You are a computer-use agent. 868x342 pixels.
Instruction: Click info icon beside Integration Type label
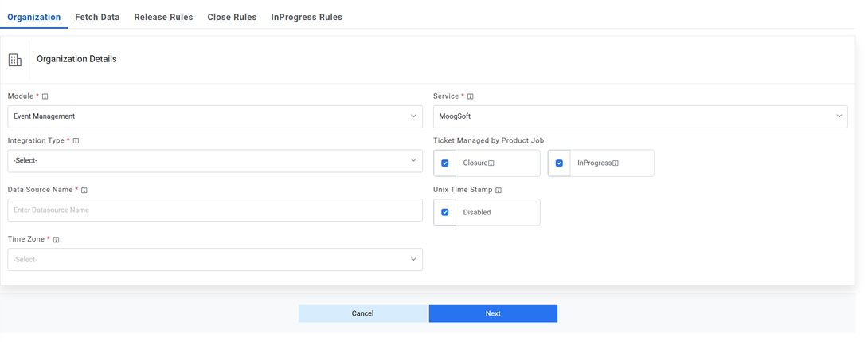point(76,141)
